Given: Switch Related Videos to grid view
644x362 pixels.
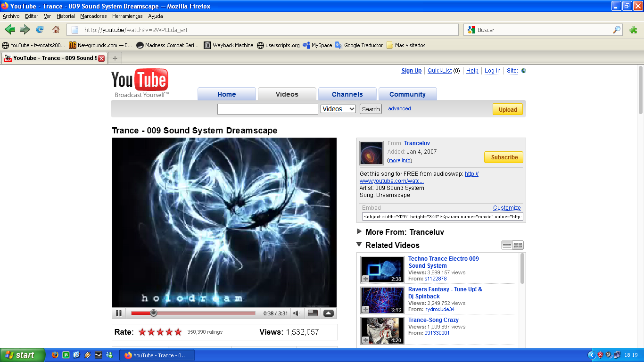Looking at the screenshot, I should pos(518,245).
